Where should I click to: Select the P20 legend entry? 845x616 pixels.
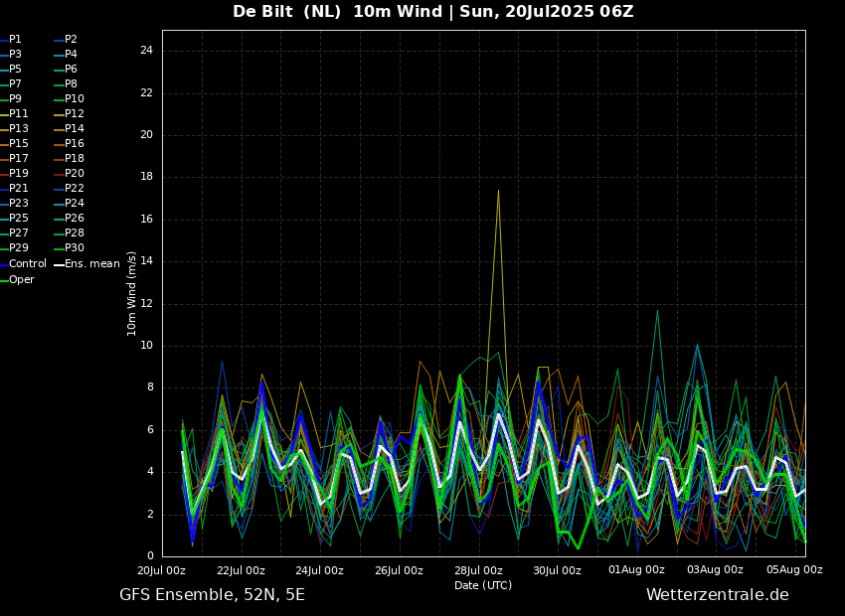click(75, 174)
